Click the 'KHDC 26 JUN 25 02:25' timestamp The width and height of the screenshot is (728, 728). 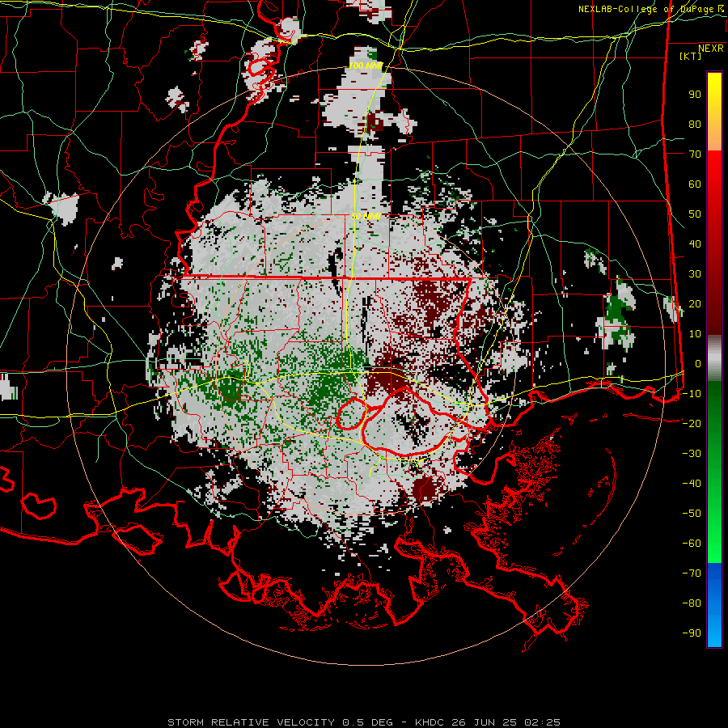[x=488, y=722]
